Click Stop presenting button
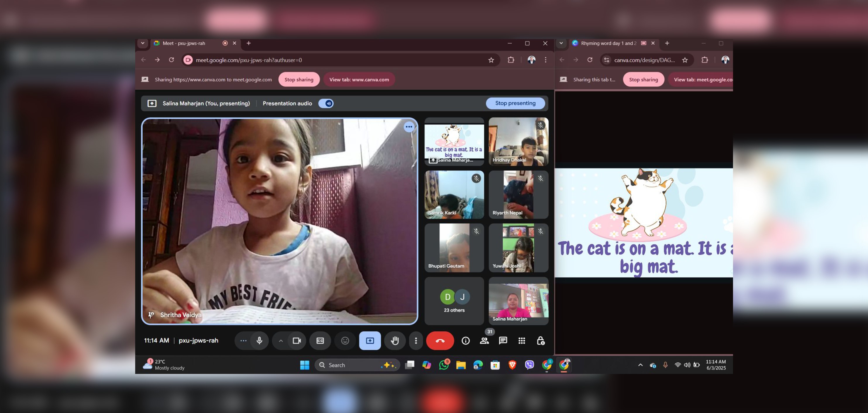The height and width of the screenshot is (413, 868). [515, 103]
